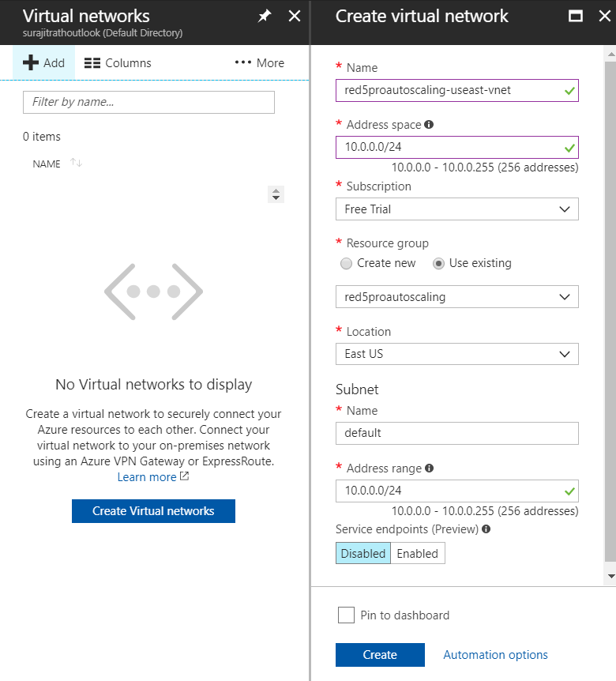Open the Location dropdown showing East US

click(456, 354)
